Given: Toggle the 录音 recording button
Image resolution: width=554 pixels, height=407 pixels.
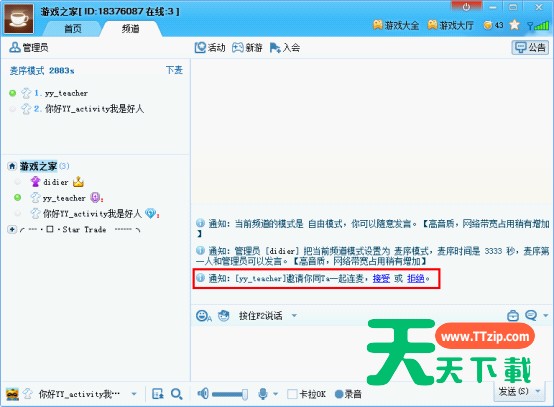Looking at the screenshot, I should (348, 394).
